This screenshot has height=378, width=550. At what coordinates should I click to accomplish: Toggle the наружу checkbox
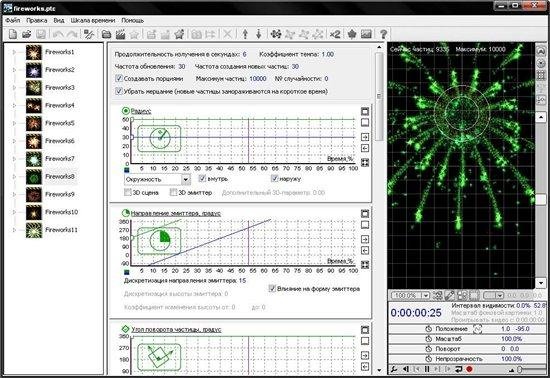click(x=274, y=178)
